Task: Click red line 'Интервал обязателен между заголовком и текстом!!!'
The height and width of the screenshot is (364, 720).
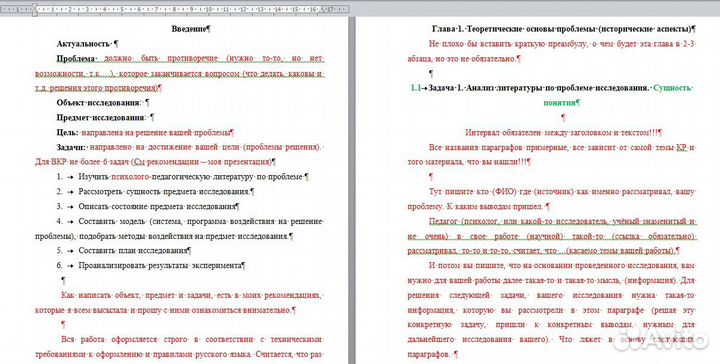Action: [563, 133]
